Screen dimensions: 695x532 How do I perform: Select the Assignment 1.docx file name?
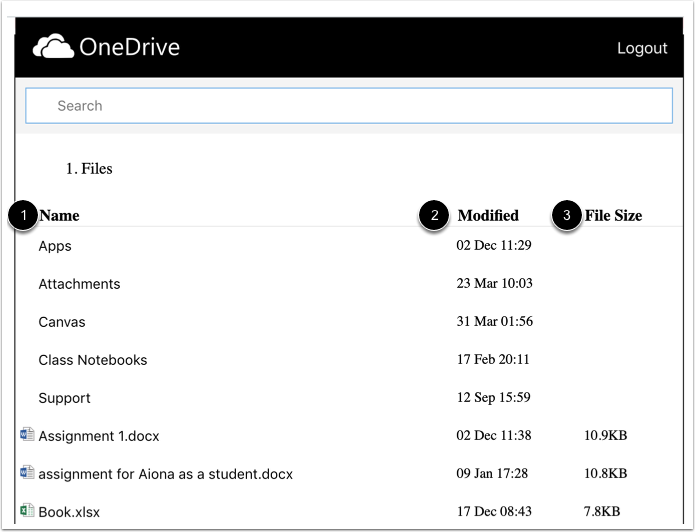[x=99, y=436]
